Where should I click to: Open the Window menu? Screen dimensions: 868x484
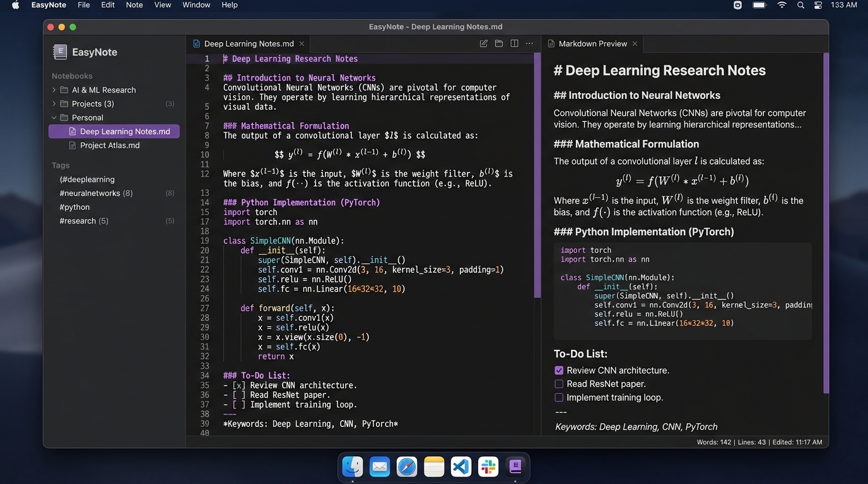[196, 5]
